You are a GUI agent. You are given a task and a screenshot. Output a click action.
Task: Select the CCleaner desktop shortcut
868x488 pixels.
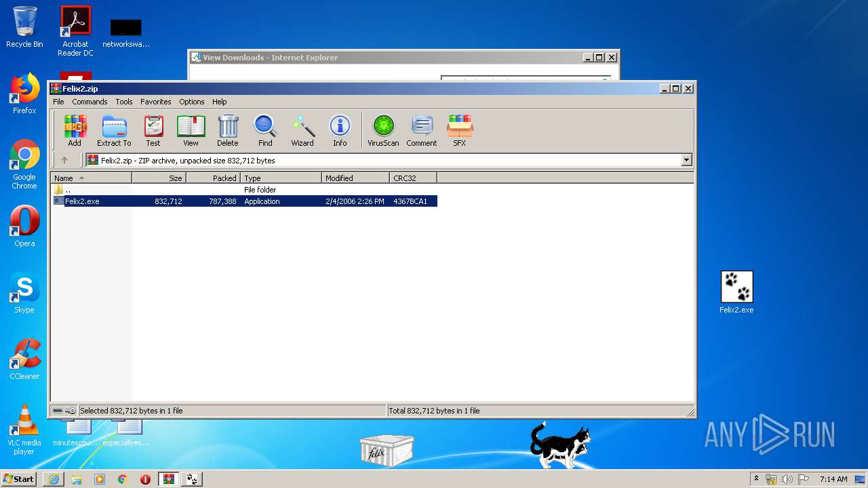pos(24,359)
